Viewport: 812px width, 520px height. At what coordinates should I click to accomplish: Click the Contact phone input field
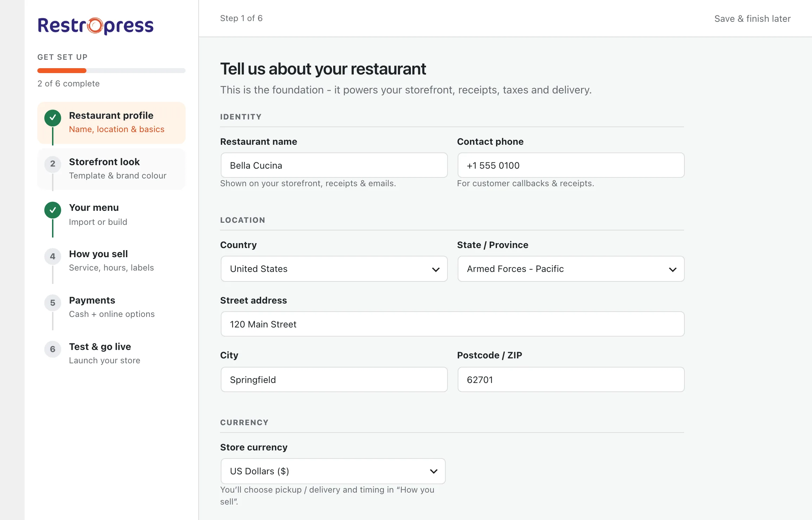click(571, 165)
